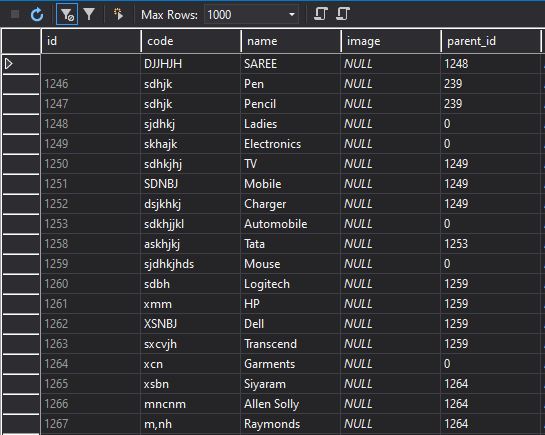Select row header of the Dell row
This screenshot has height=435, width=545.
click(x=21, y=324)
